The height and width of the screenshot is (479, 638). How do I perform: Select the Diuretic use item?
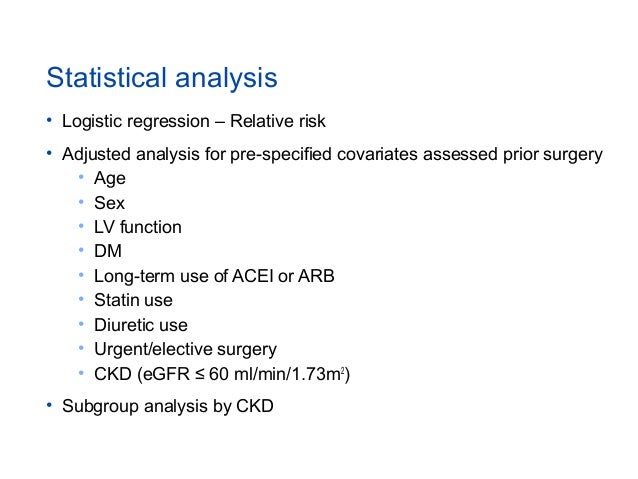(x=141, y=325)
